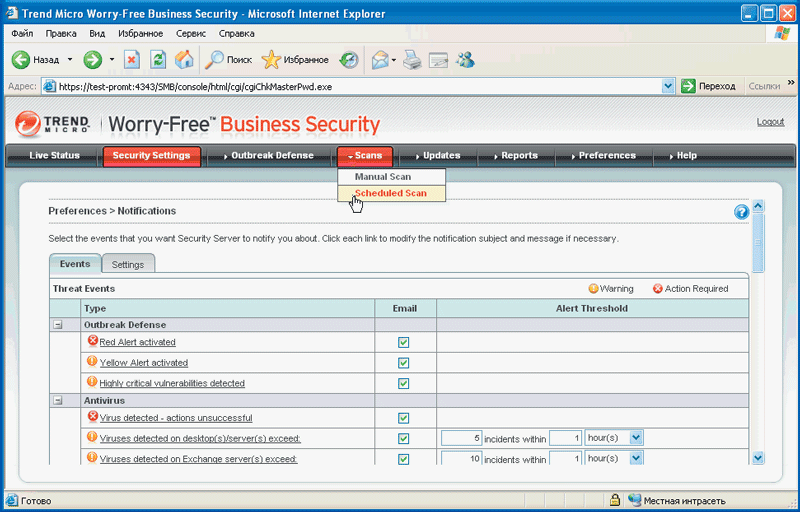The width and height of the screenshot is (800, 512).
Task: Switch to the Settings tab
Action: pyautogui.click(x=127, y=265)
